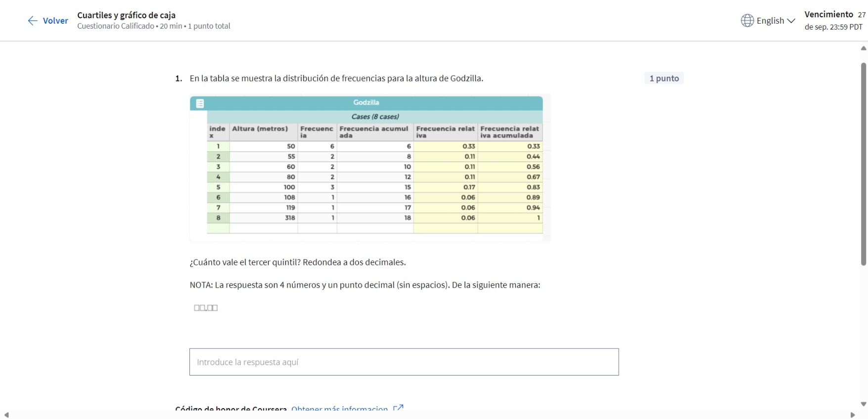Image resolution: width=868 pixels, height=419 pixels.
Task: Click the NOTA instruction line
Action: (365, 285)
